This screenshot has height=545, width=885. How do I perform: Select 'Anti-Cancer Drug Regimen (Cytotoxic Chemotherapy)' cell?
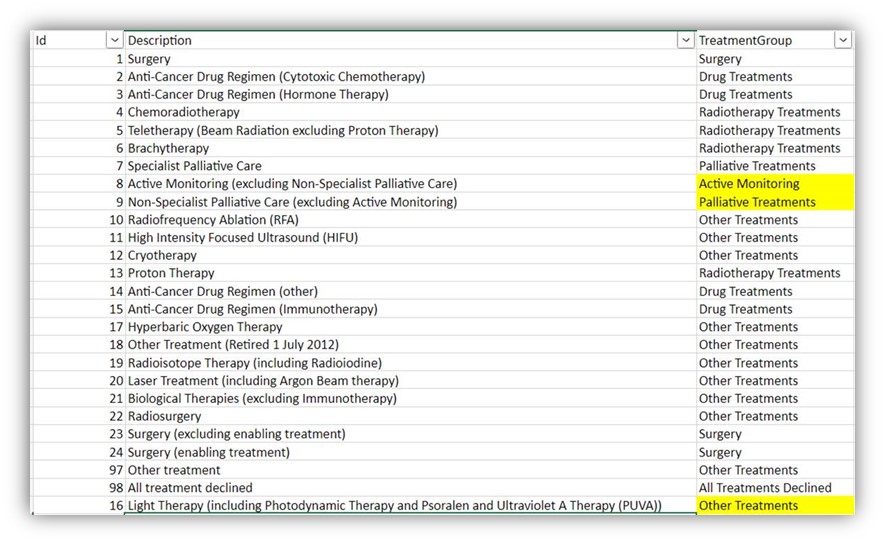[x=410, y=77]
